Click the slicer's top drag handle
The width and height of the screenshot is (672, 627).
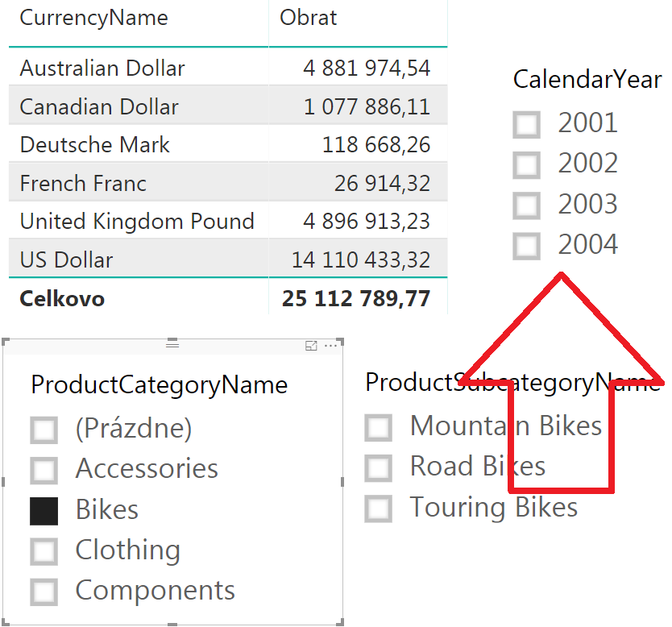(x=172, y=343)
